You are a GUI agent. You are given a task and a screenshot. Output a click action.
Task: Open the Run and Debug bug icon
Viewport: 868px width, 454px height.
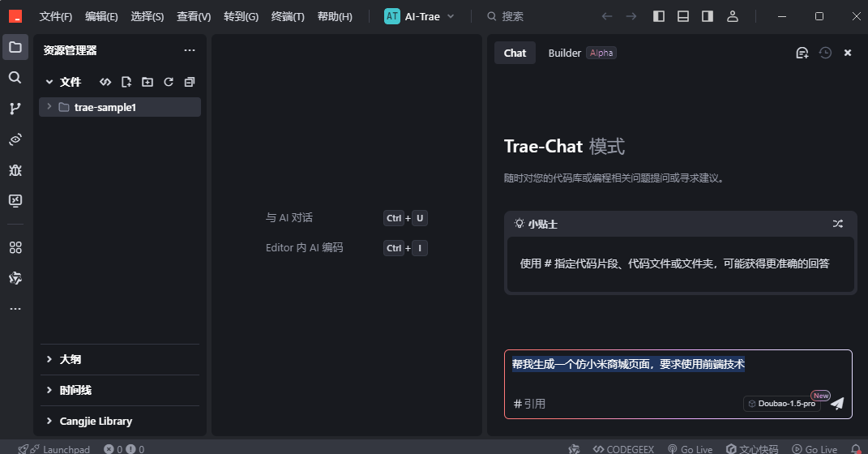pyautogui.click(x=15, y=170)
